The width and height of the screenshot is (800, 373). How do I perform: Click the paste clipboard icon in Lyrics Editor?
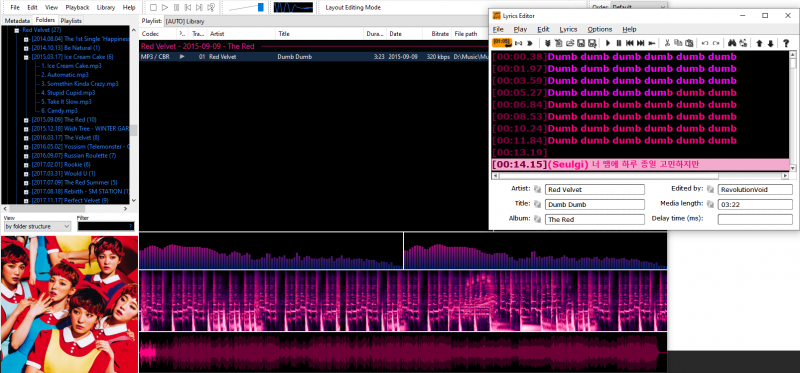689,43
